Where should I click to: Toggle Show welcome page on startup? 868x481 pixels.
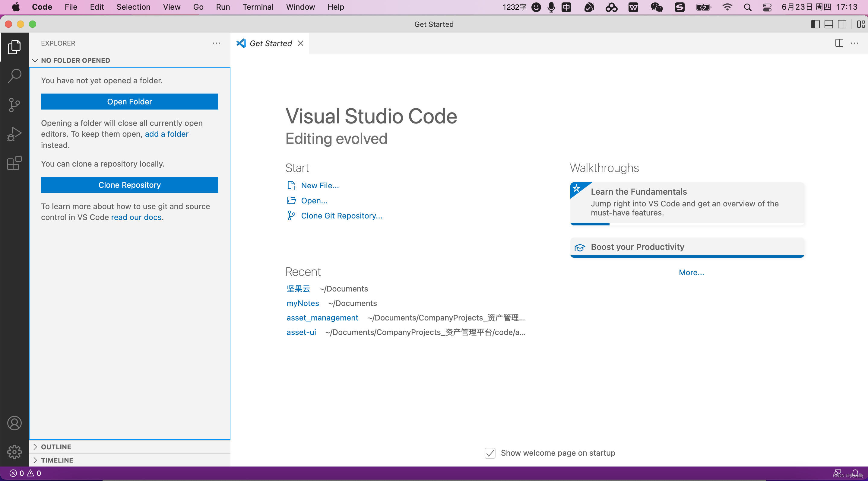coord(490,453)
